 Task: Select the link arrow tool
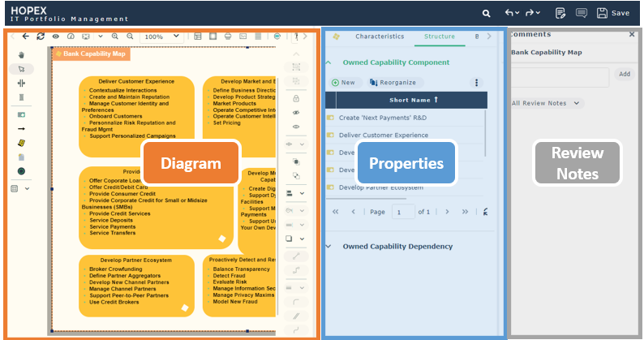[21, 128]
